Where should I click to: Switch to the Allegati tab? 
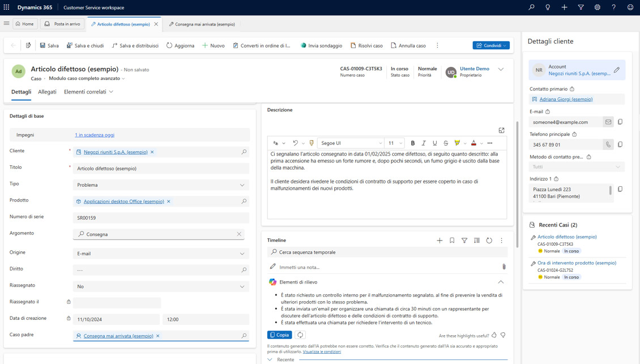[48, 92]
